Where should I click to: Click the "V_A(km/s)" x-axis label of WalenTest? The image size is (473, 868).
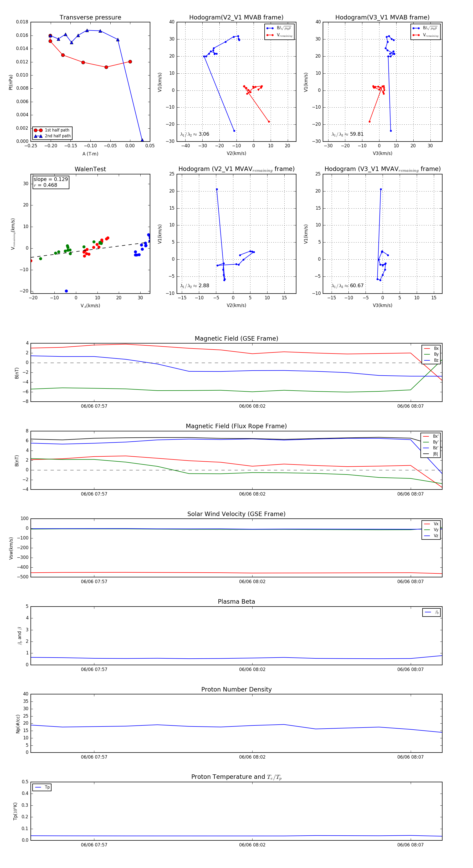90,306
